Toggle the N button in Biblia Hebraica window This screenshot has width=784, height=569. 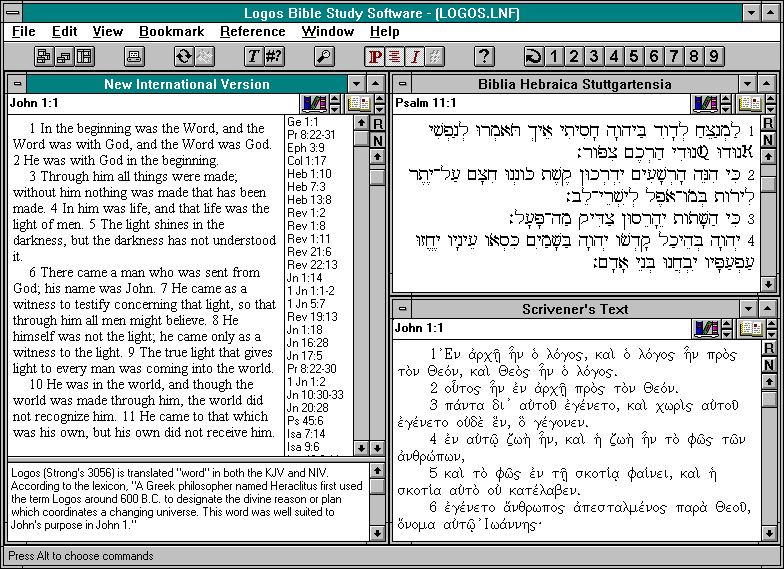768,140
